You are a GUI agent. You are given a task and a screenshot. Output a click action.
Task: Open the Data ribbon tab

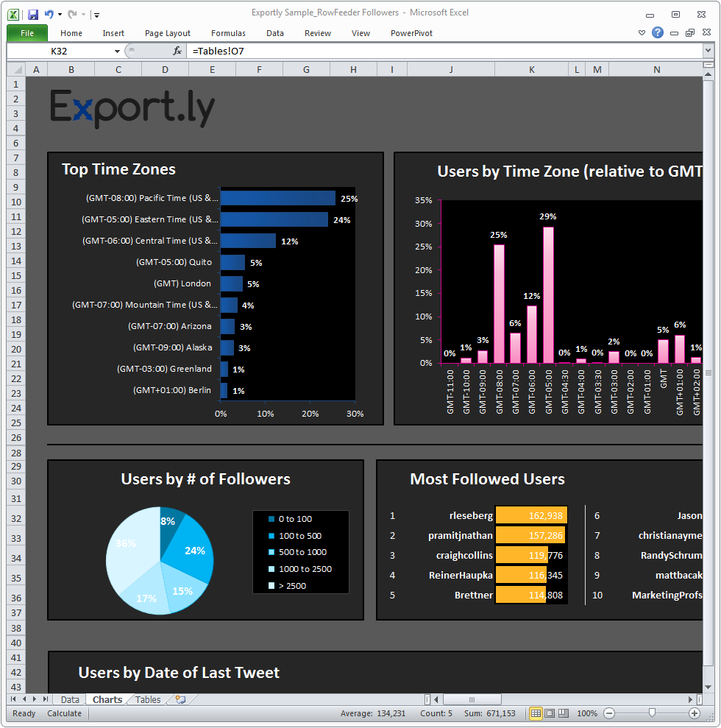(274, 33)
